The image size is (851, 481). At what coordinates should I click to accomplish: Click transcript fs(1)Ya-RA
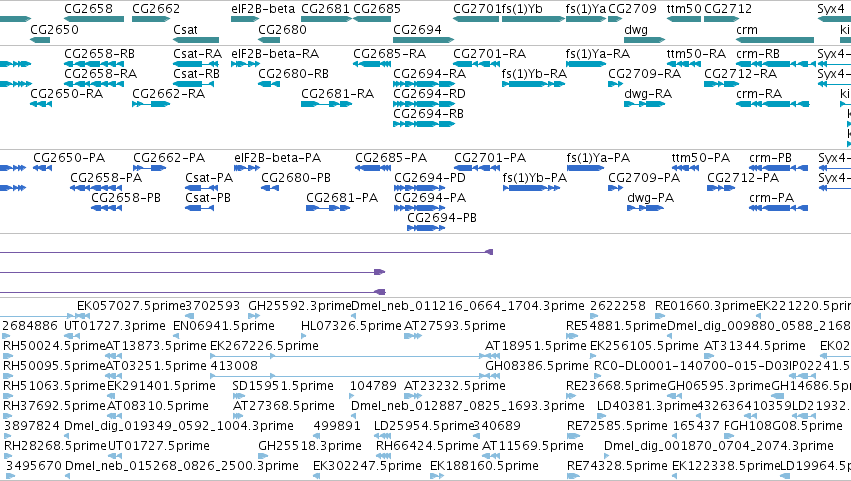pos(586,64)
